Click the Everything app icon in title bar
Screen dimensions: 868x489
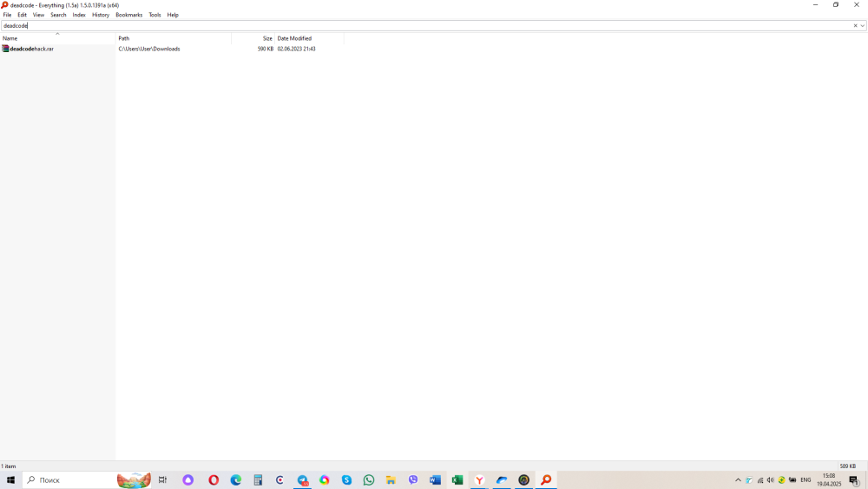tap(5, 5)
